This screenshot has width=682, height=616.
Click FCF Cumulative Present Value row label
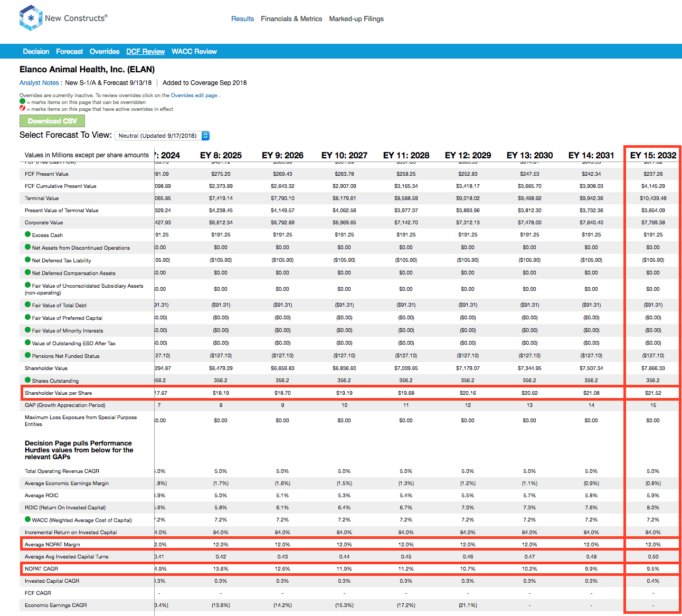pos(61,186)
